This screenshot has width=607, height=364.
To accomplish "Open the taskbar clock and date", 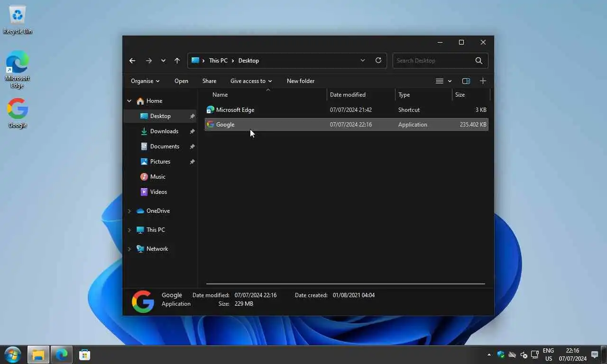I will coord(573,355).
